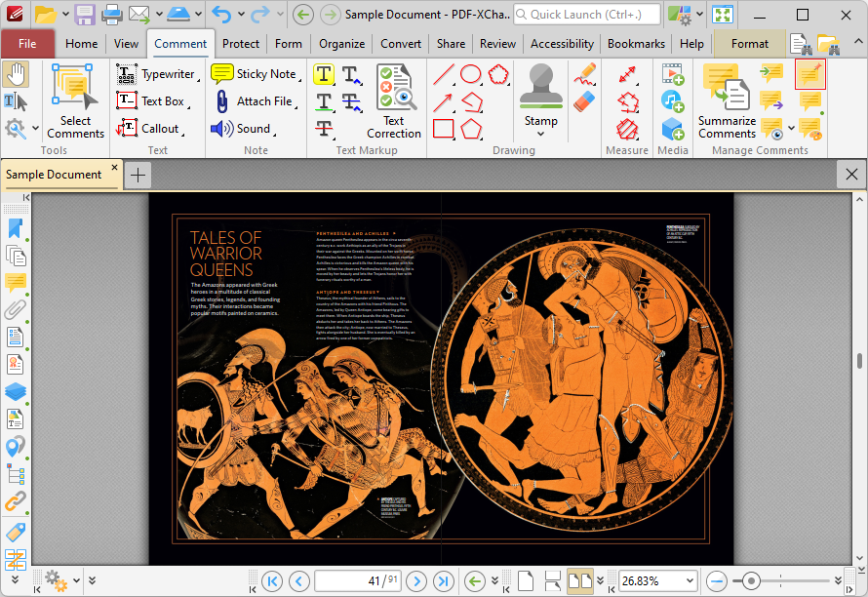Viewport: 868px width, 597px height.
Task: Toggle two pages facing layout
Action: [x=579, y=581]
